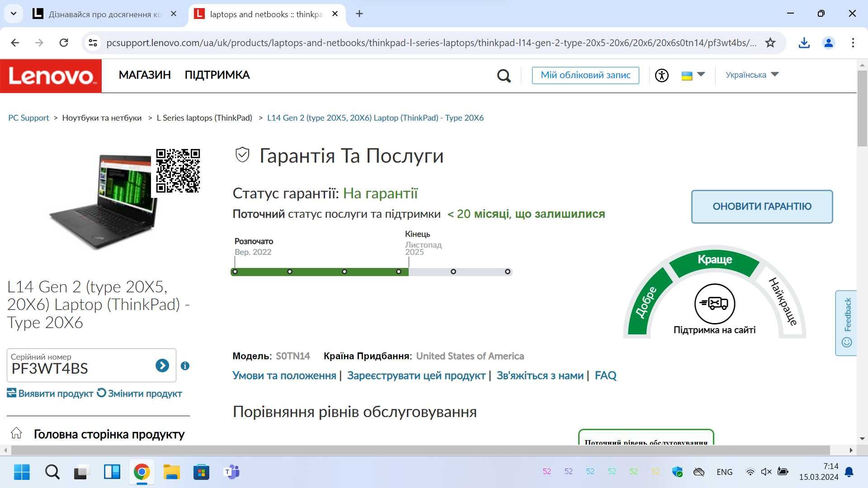
Task: Open File Explorer from taskbar
Action: click(x=171, y=472)
